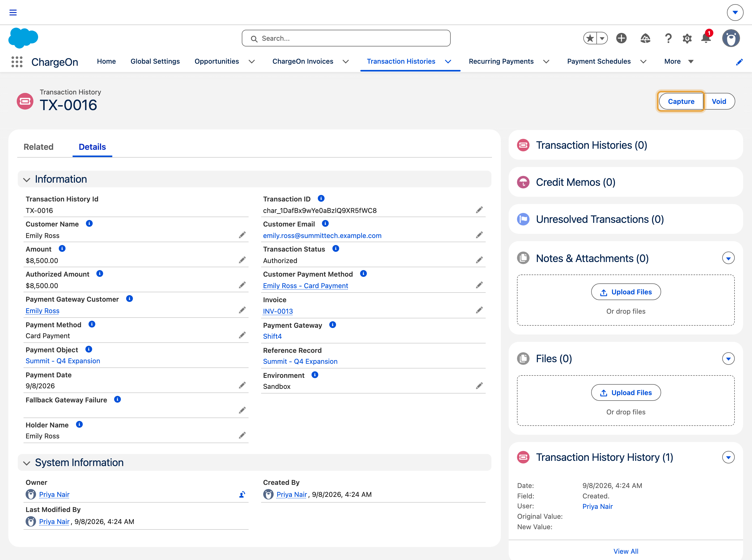Image resolution: width=752 pixels, height=560 pixels.
Task: Edit the Transaction Status field
Action: pyautogui.click(x=479, y=260)
